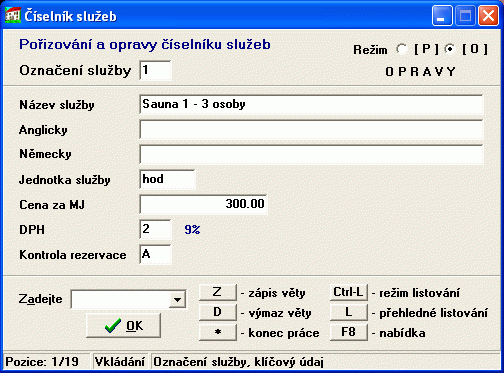Click the empty Anglicky text field
Viewport: 504px width, 373px height.
point(311,129)
